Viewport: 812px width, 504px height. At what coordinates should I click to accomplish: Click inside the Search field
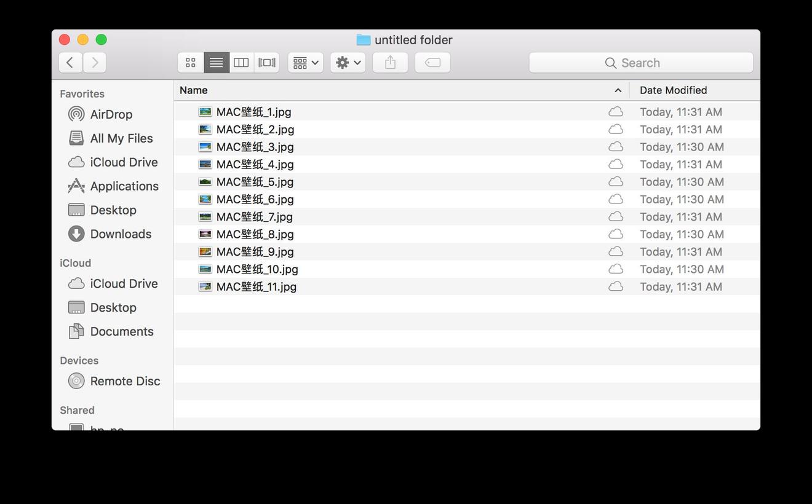tap(640, 62)
